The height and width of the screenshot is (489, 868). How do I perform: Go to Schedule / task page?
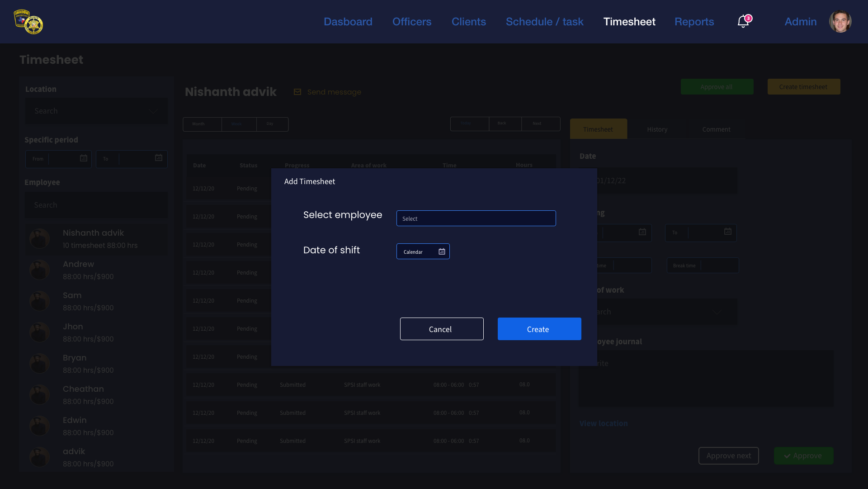544,22
